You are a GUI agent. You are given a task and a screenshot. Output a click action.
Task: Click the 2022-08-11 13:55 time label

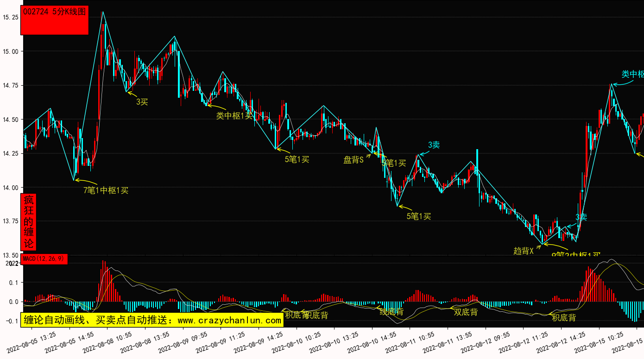pyautogui.click(x=448, y=342)
